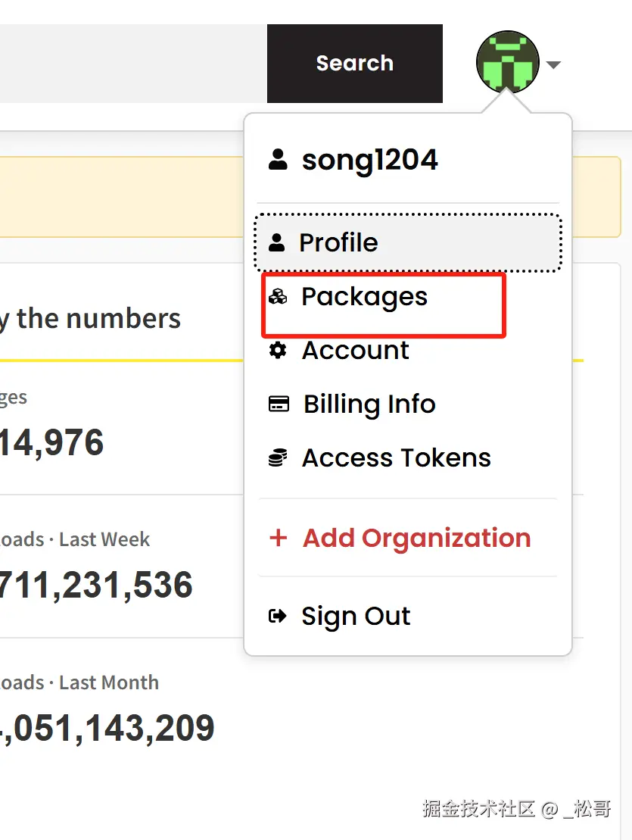The image size is (632, 840).
Task: Click the Add Organization link
Action: tap(416, 538)
